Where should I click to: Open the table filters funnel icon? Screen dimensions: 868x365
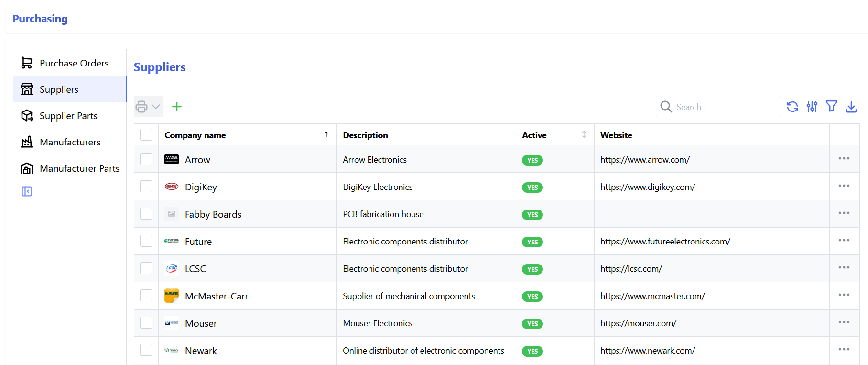pyautogui.click(x=831, y=106)
